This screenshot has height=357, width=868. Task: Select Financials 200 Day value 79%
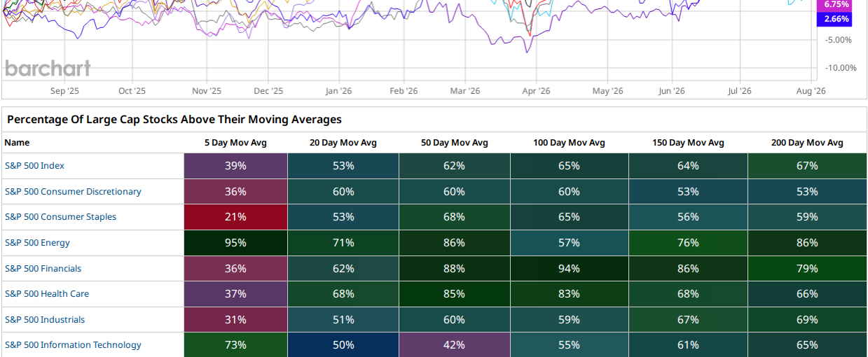pyautogui.click(x=807, y=269)
